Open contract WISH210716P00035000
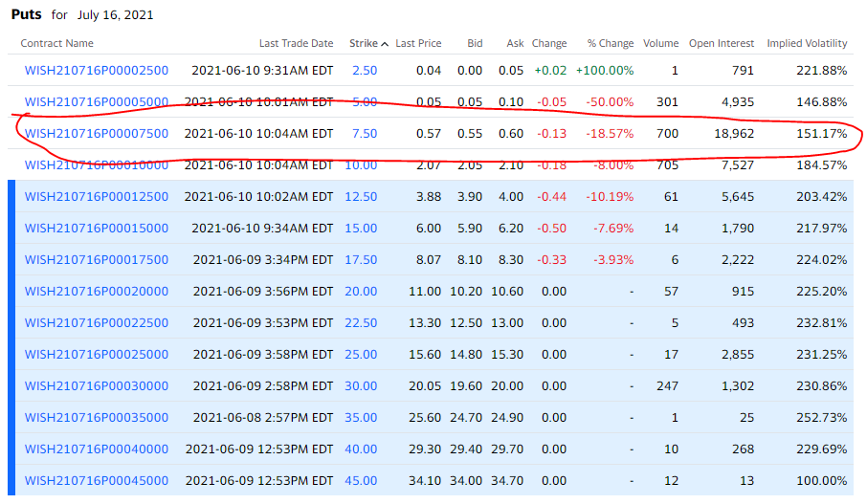The image size is (867, 504). (x=97, y=417)
